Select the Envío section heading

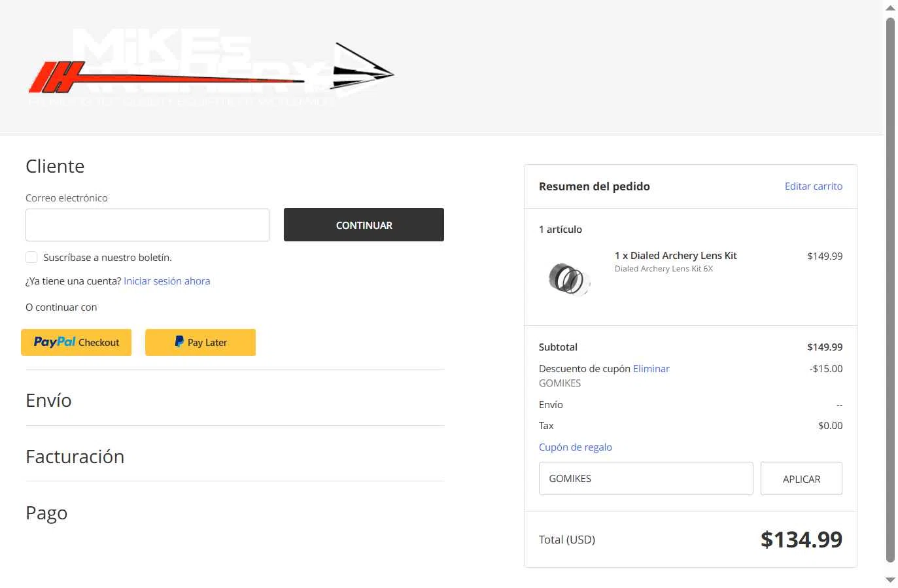pos(48,400)
